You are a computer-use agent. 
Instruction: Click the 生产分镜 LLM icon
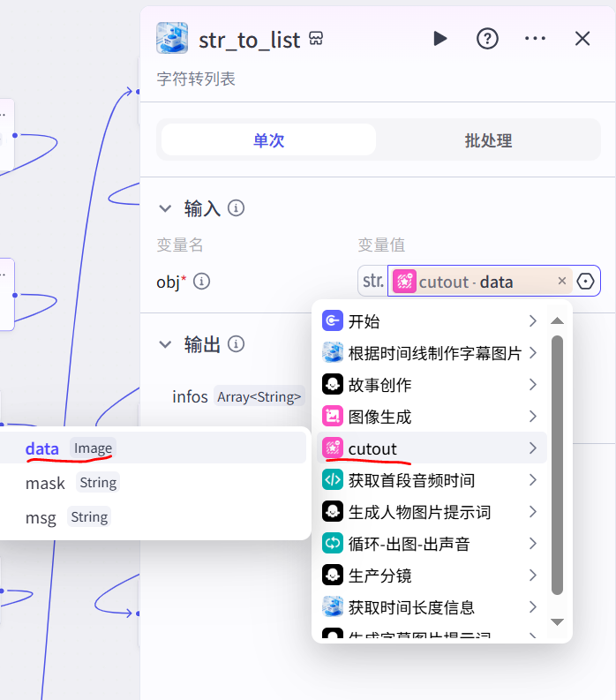point(333,575)
